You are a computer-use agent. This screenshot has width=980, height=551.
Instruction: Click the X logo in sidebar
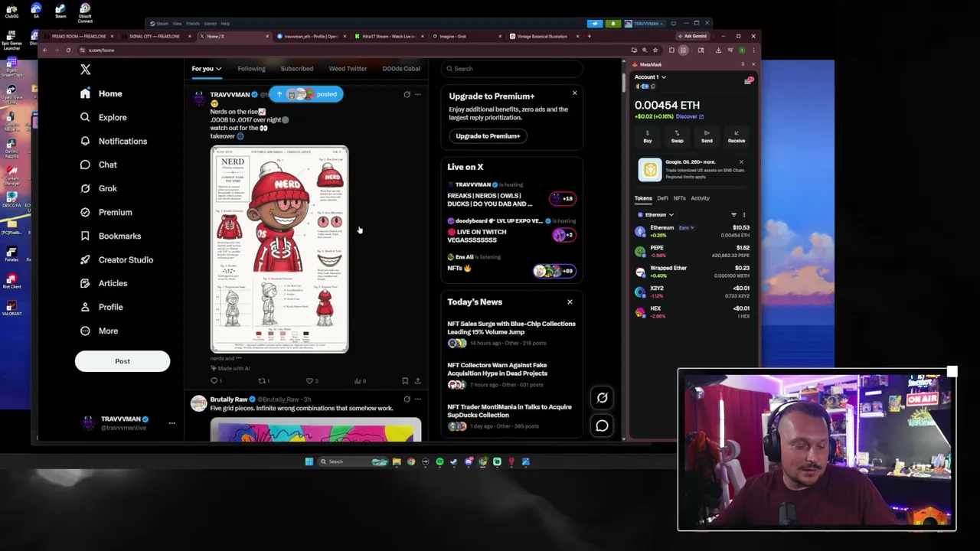click(86, 70)
